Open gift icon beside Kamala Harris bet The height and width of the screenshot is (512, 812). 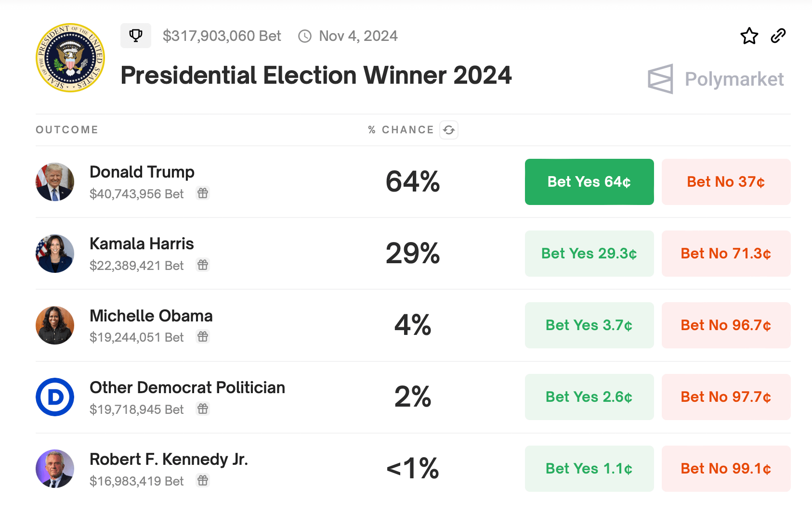point(203,265)
